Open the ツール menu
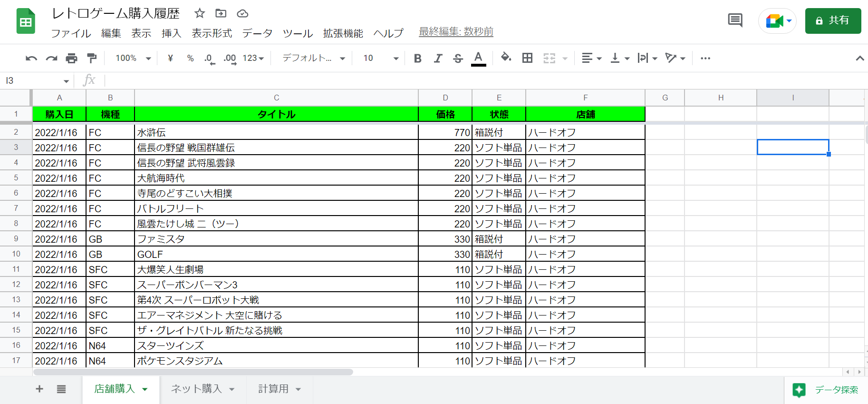 click(x=298, y=33)
